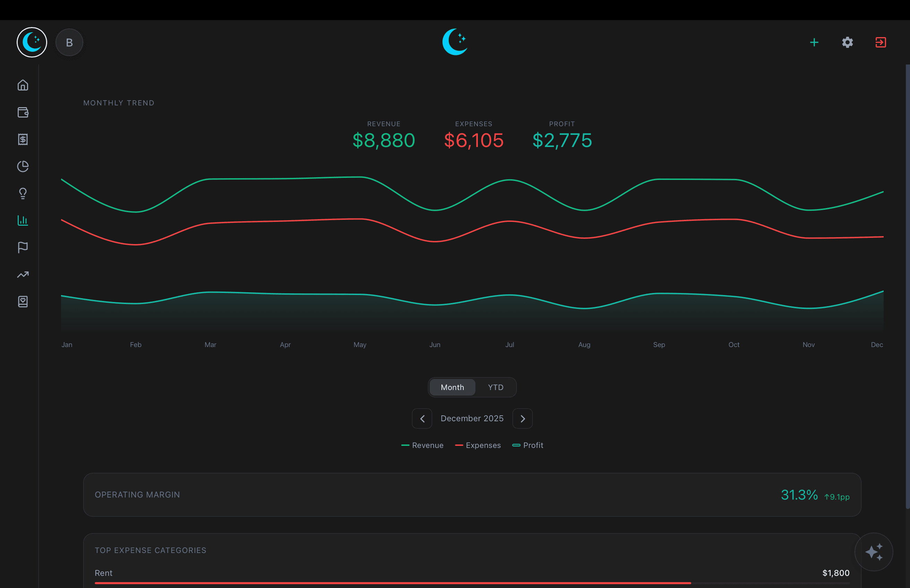
Task: Go to next month with right chevron
Action: [522, 418]
